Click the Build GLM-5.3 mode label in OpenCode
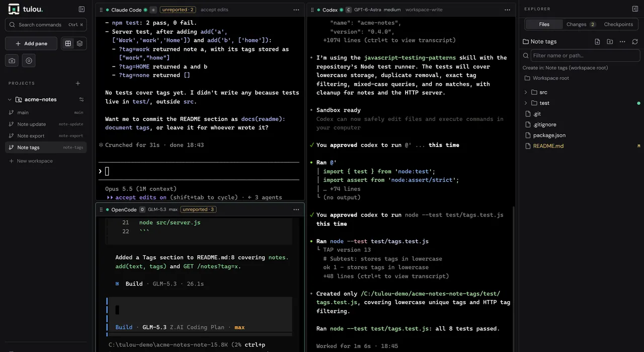Screen dimensions: 644x352 180,327
